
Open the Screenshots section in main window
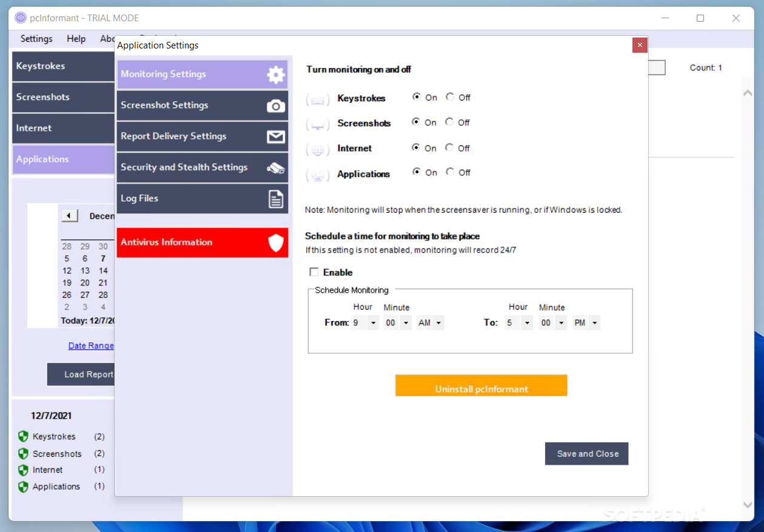point(64,97)
